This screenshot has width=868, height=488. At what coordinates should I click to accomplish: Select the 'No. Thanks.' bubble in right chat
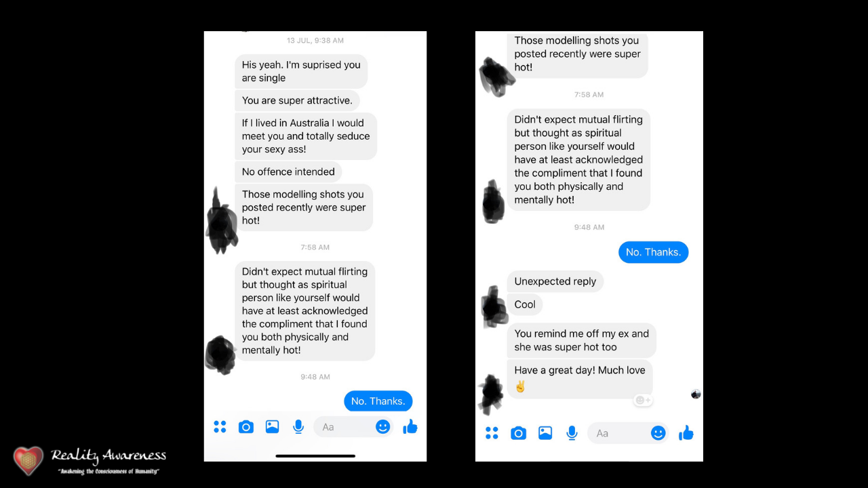tap(653, 252)
